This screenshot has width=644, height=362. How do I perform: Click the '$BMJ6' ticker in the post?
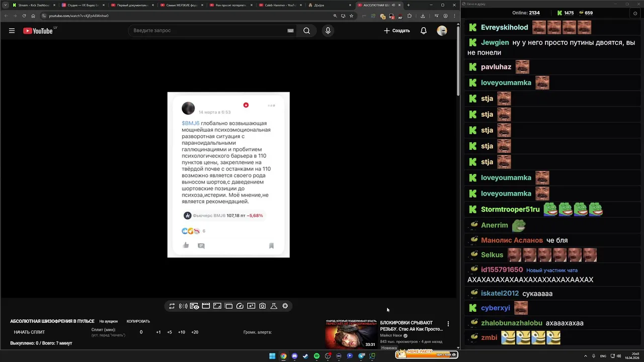191,123
